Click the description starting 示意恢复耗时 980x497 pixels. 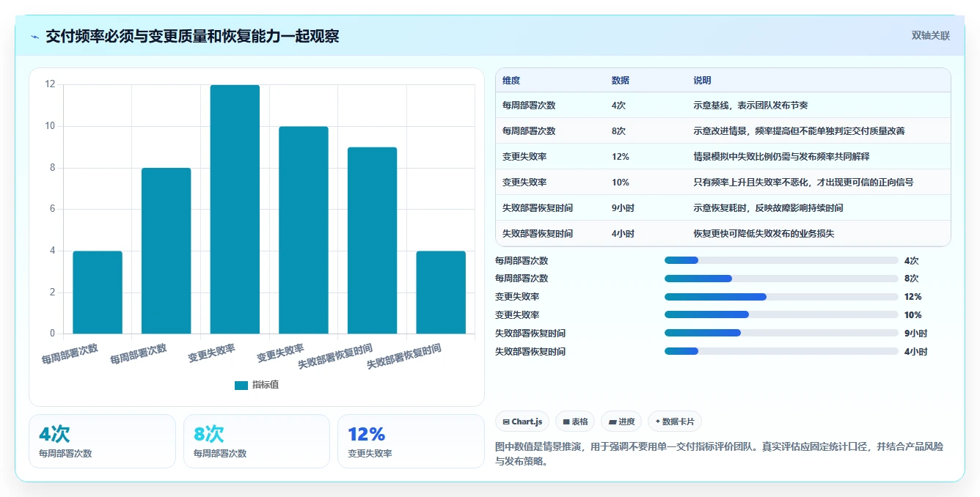point(768,208)
